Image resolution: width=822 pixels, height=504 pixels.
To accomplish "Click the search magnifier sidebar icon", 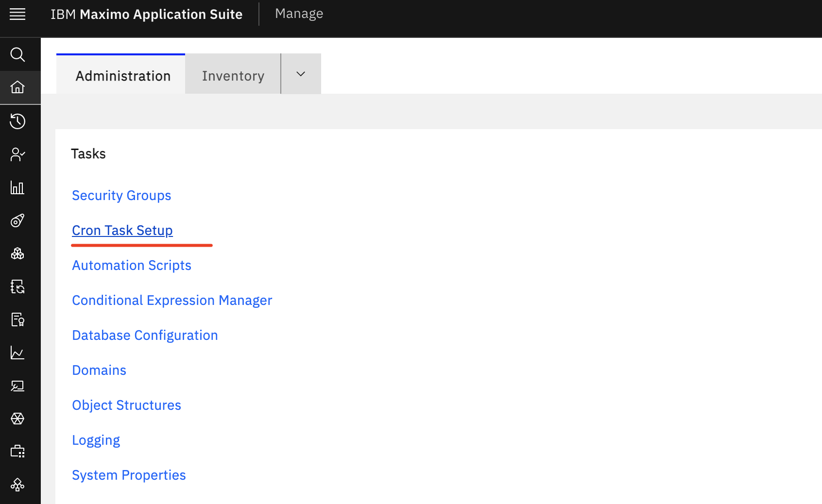I will point(17,54).
